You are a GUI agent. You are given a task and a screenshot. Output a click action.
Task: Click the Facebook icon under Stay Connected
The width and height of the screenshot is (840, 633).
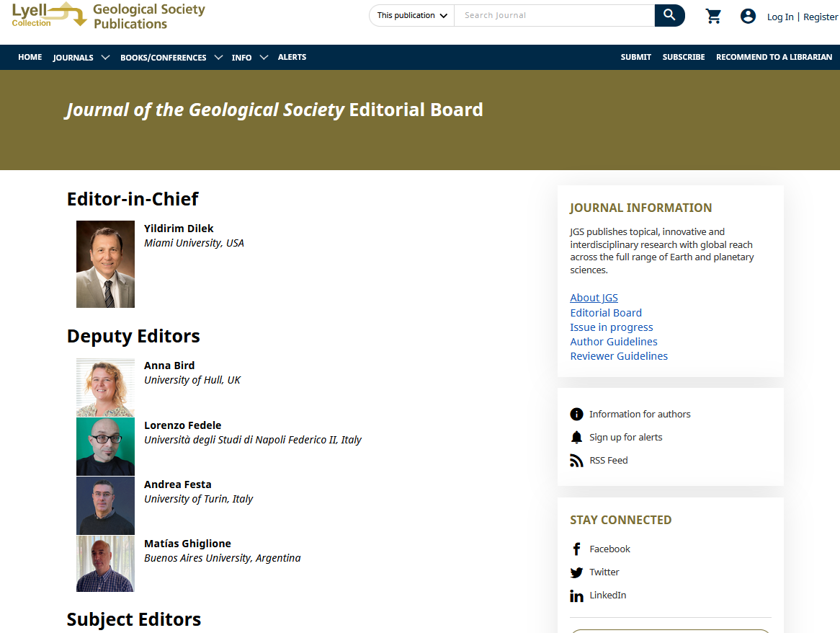[576, 549]
